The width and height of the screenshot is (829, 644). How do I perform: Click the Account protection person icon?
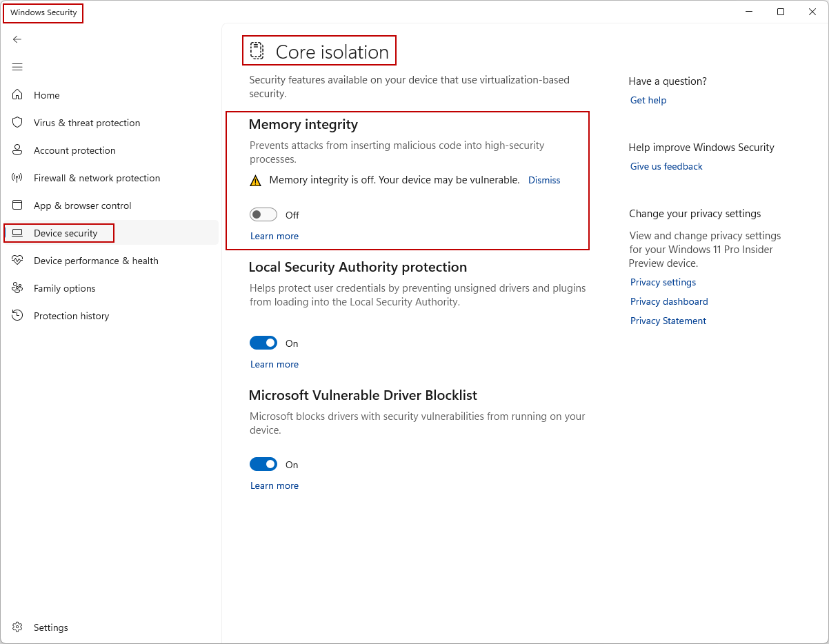pyautogui.click(x=18, y=150)
